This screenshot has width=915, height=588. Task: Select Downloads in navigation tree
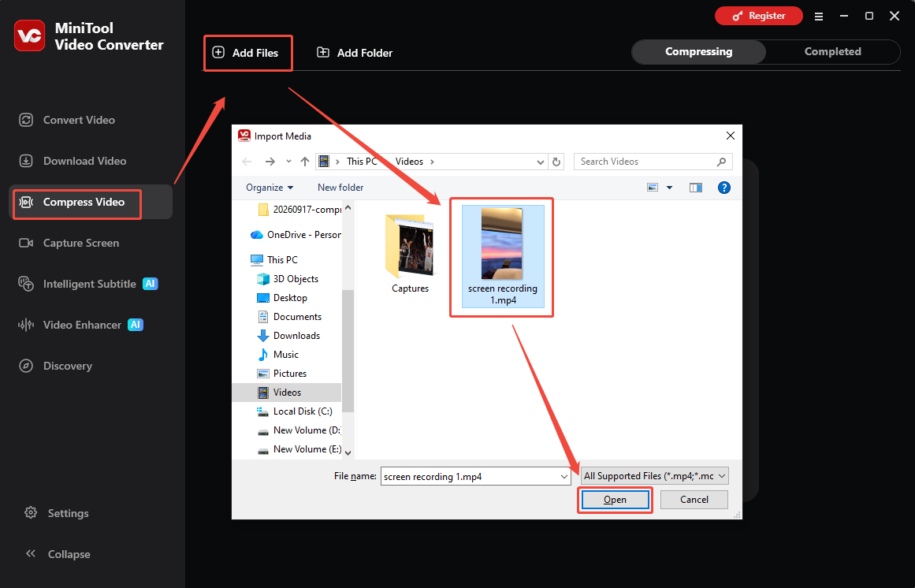(289, 336)
